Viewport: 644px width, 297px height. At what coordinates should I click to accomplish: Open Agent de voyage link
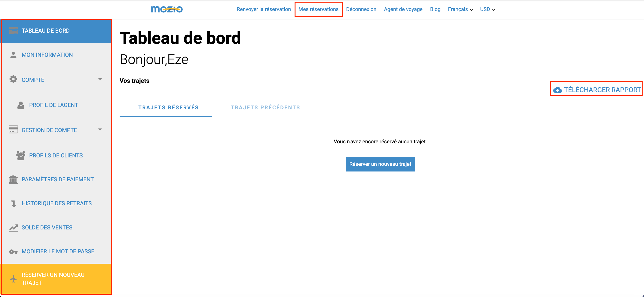click(x=403, y=9)
